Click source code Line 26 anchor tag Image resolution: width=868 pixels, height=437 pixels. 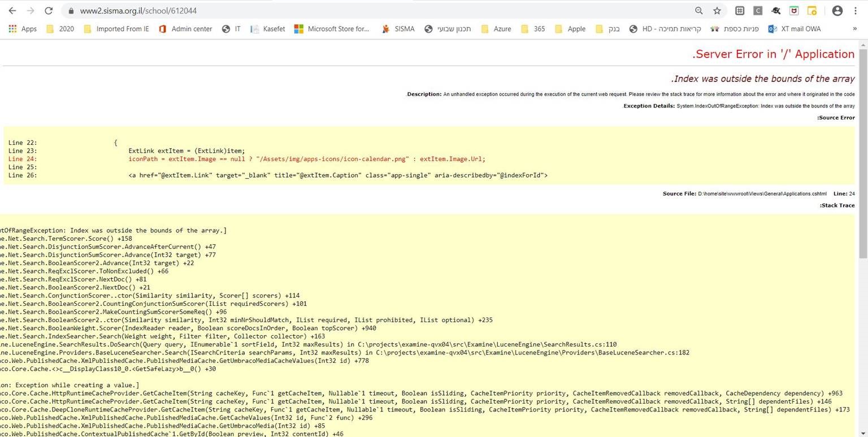click(x=277, y=175)
